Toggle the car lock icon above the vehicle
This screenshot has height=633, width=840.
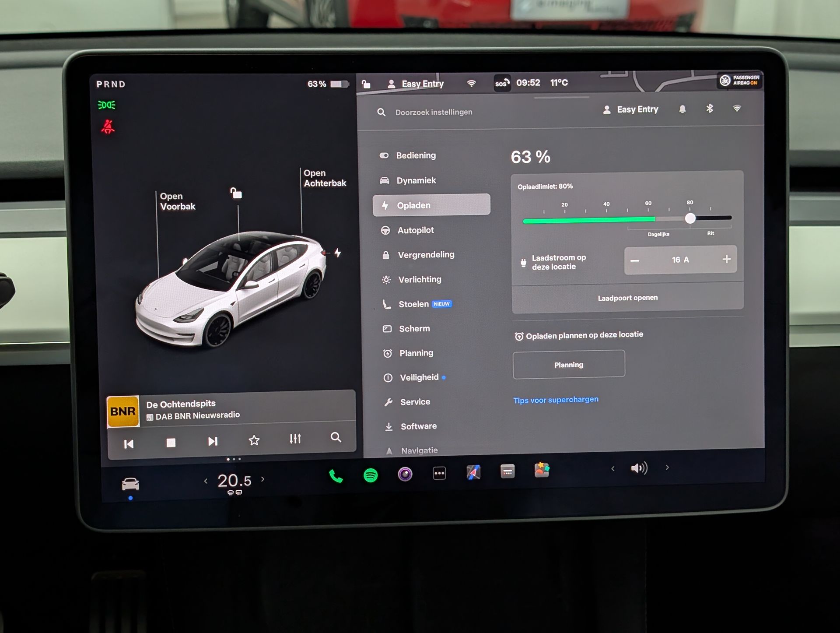(x=236, y=193)
